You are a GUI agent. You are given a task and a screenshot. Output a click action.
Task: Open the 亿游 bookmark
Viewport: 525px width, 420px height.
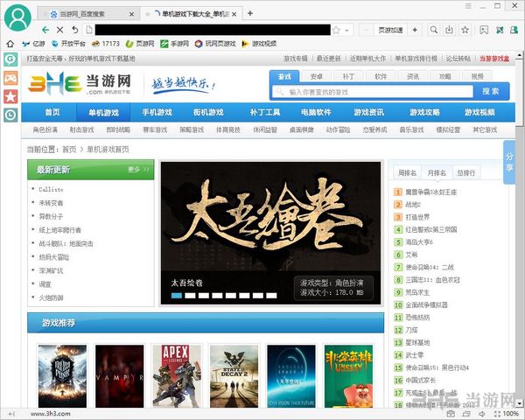point(33,44)
